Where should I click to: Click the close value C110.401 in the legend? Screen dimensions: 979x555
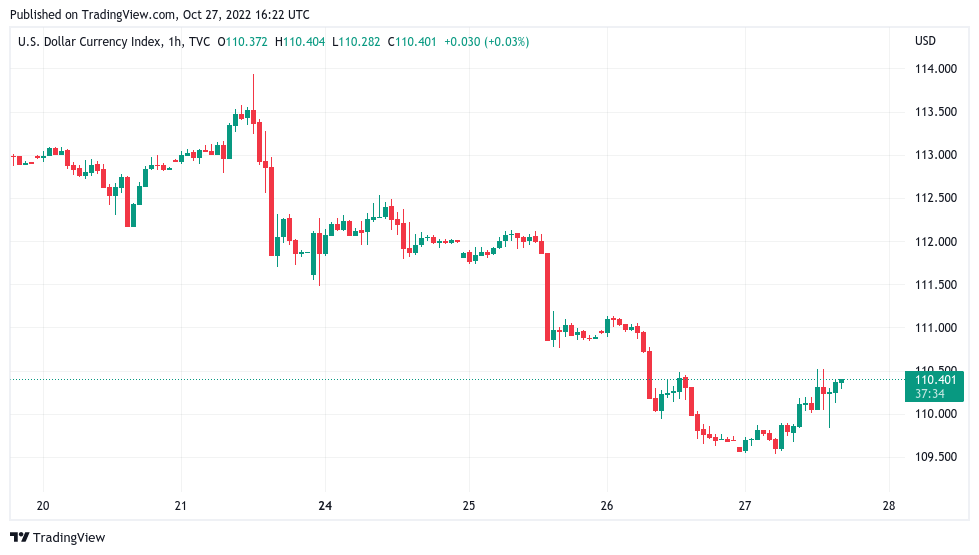tap(412, 41)
